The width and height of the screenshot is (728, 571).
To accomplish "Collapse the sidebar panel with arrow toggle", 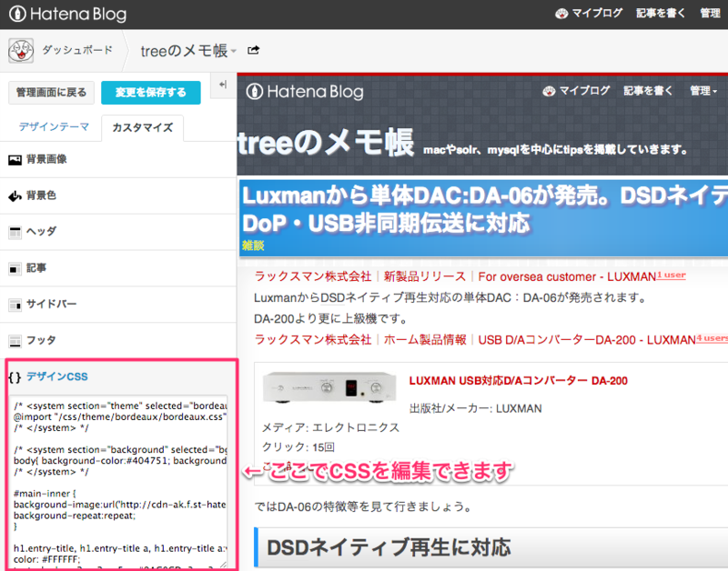I will [223, 85].
